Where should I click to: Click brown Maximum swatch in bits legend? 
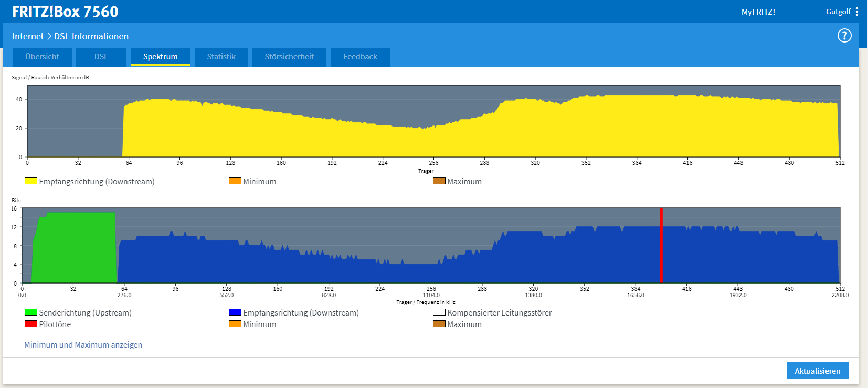point(439,324)
